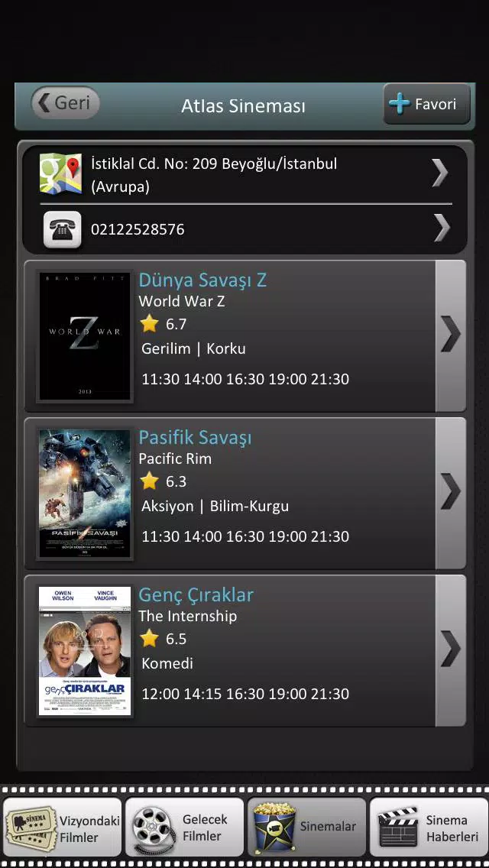
Task: Add Atlas Sineması to favorites with Favori
Action: coord(426,104)
